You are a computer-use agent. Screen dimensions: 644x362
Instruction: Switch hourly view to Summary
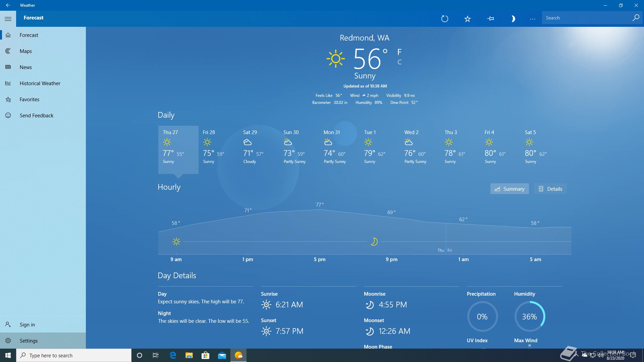click(509, 189)
